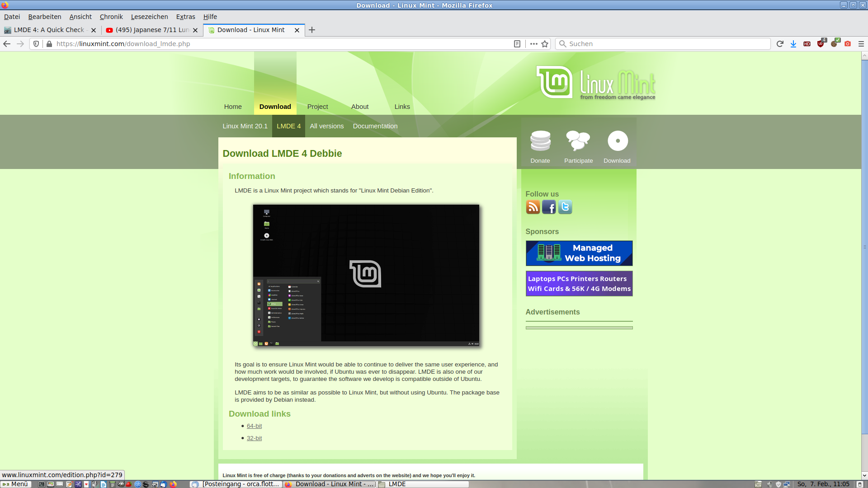Screen dimensions: 868x488
Task: Take a screenshot with red camera extension icon
Action: (x=848, y=44)
